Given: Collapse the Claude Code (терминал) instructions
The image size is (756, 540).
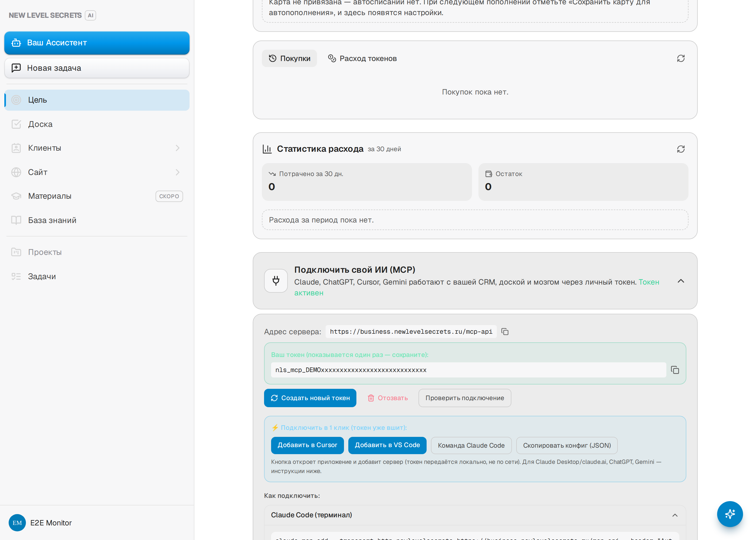Looking at the screenshot, I should tap(674, 515).
